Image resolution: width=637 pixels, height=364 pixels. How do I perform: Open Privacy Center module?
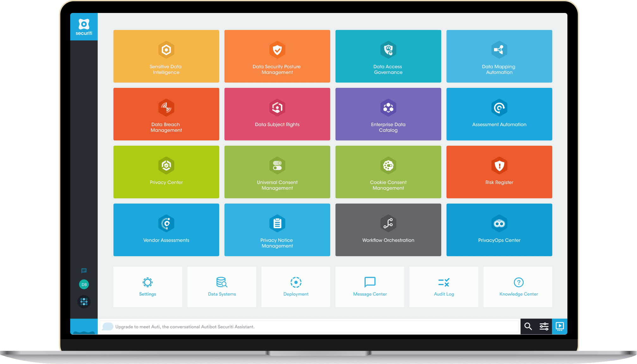[x=167, y=173]
